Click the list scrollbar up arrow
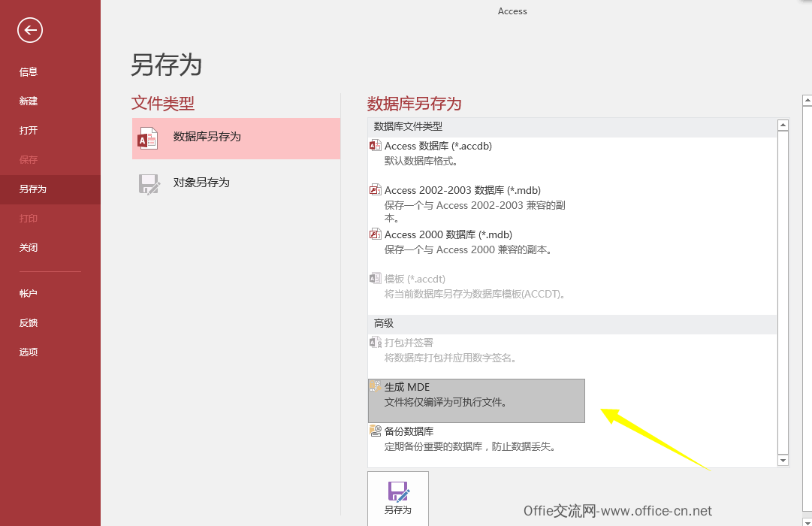 click(x=783, y=125)
